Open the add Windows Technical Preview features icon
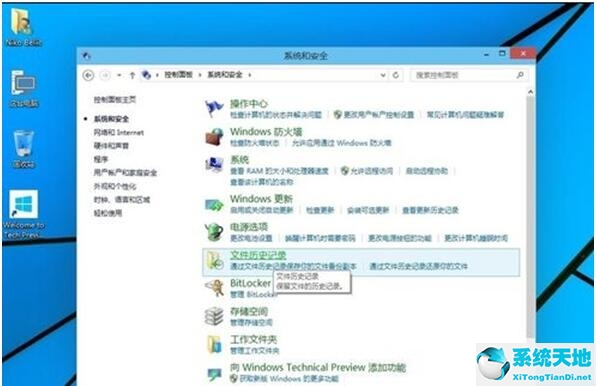The width and height of the screenshot is (596, 386). click(x=214, y=374)
